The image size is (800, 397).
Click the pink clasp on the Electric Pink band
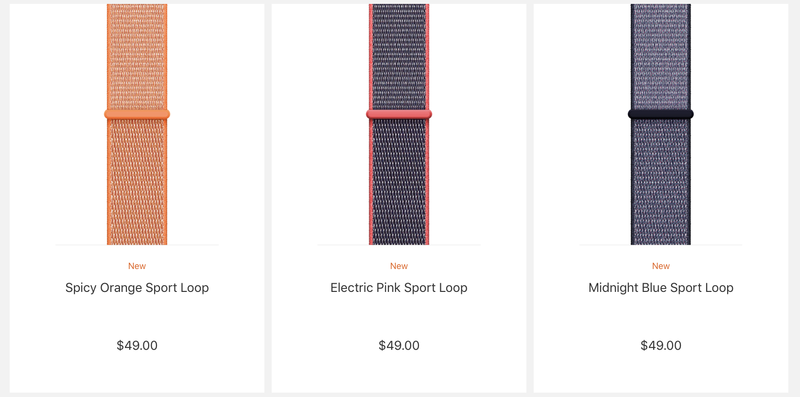coord(399,114)
